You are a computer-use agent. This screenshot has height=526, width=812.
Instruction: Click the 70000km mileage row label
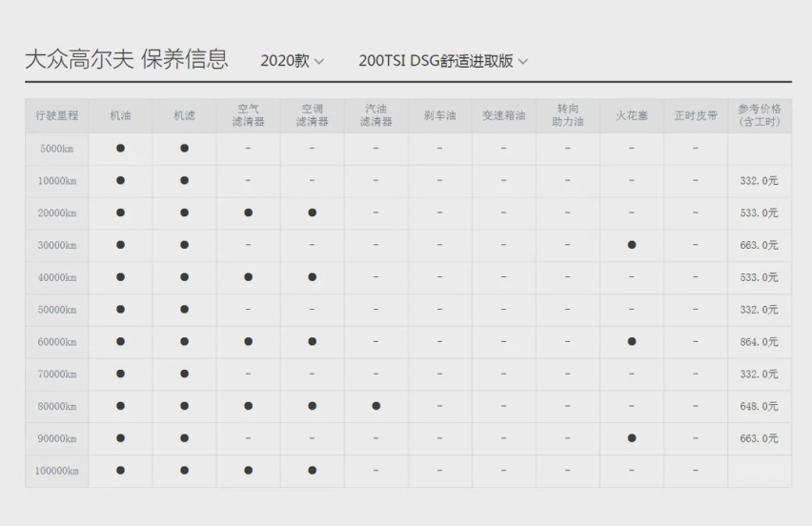pyautogui.click(x=57, y=374)
